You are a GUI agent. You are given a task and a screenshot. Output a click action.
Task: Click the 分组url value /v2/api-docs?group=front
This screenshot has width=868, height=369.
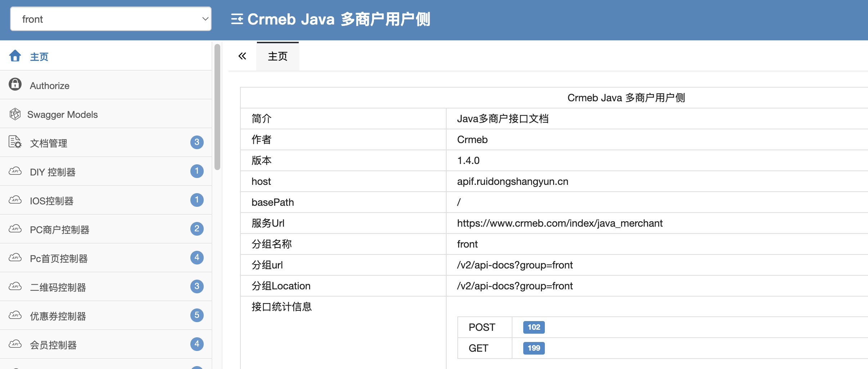515,265
